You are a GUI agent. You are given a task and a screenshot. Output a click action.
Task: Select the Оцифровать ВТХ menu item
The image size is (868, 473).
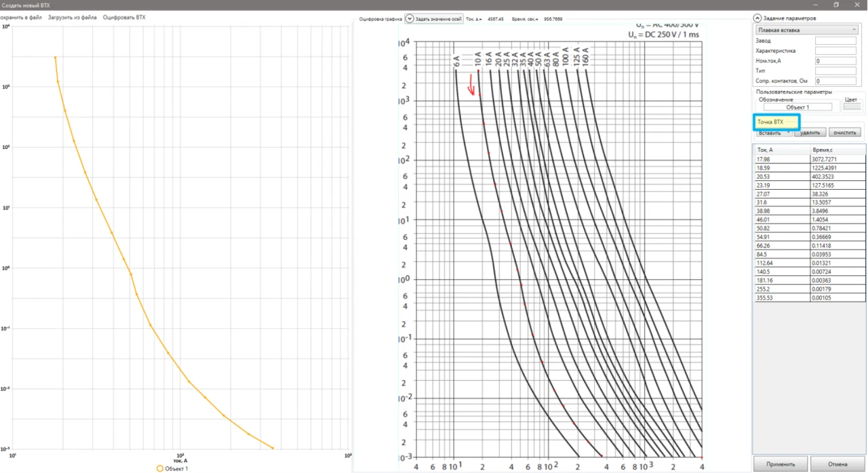[124, 18]
